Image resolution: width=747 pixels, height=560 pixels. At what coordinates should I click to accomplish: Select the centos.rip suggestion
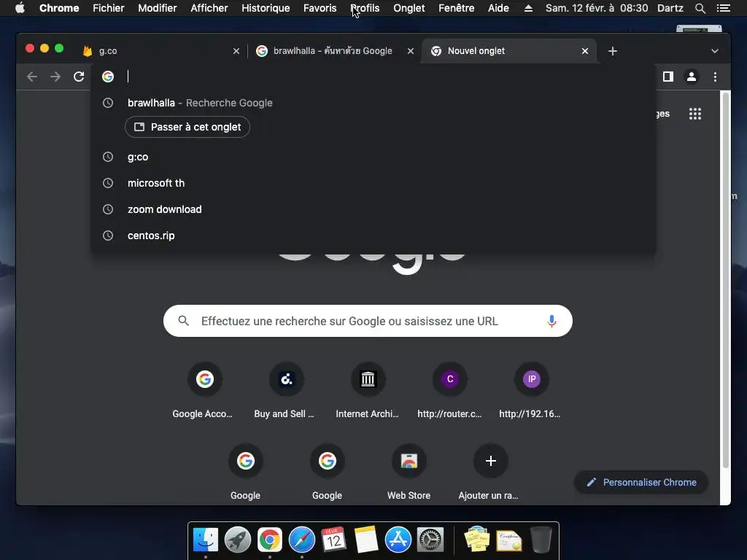point(373,236)
